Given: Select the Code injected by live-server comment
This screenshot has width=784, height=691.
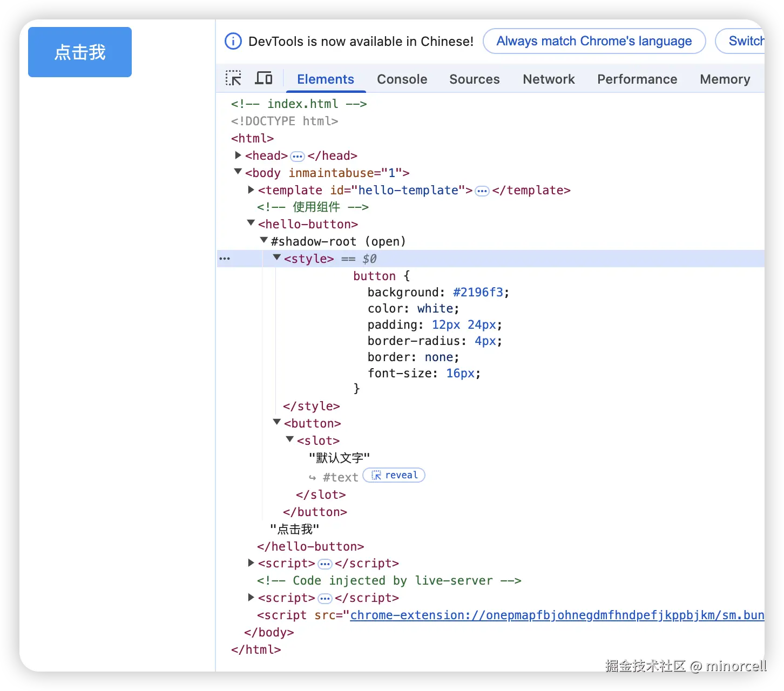Looking at the screenshot, I should 389,581.
